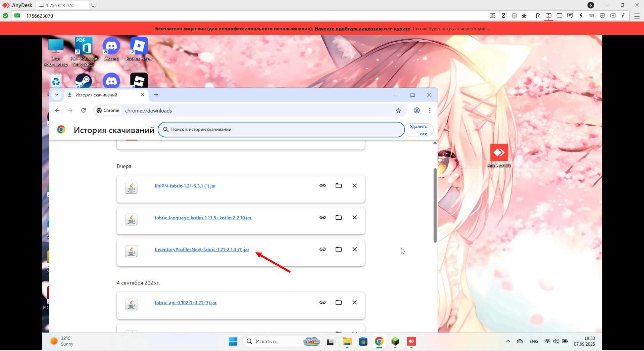Screen dimensions: 644x351
Task: Open a new Chrome tab
Action: (156, 95)
